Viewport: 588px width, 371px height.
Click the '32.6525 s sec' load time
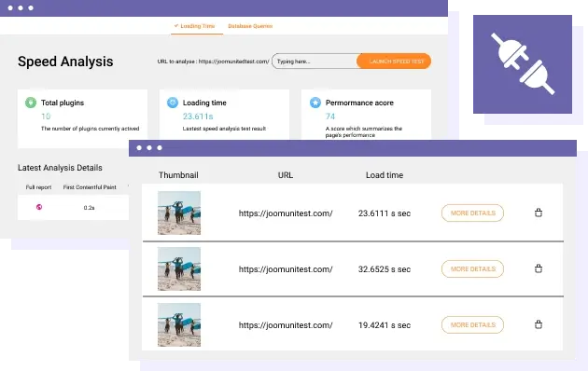385,269
